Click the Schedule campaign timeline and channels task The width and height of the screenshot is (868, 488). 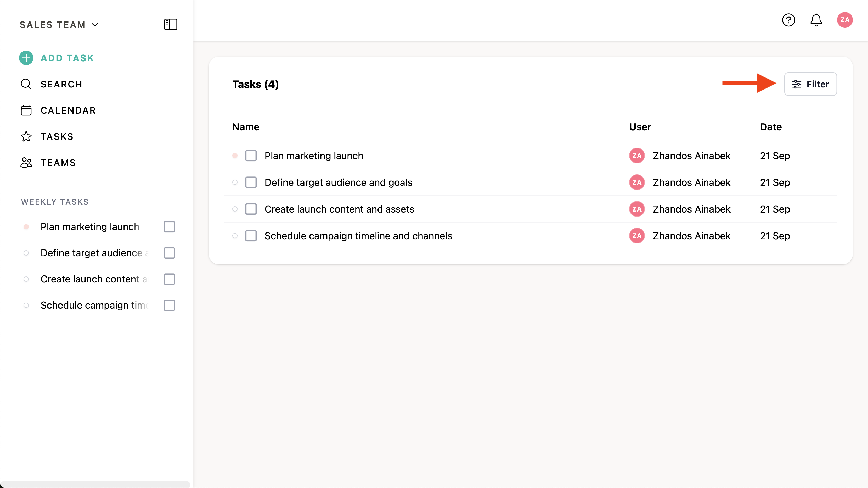(358, 236)
